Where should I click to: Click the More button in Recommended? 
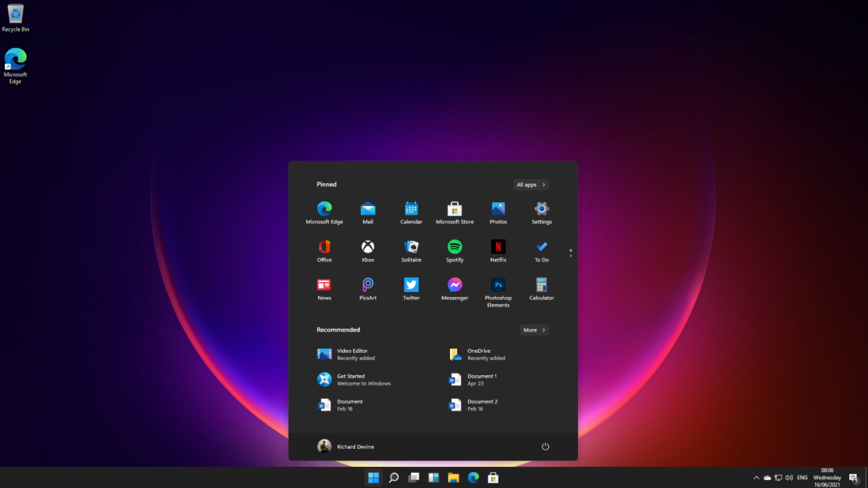pos(535,330)
